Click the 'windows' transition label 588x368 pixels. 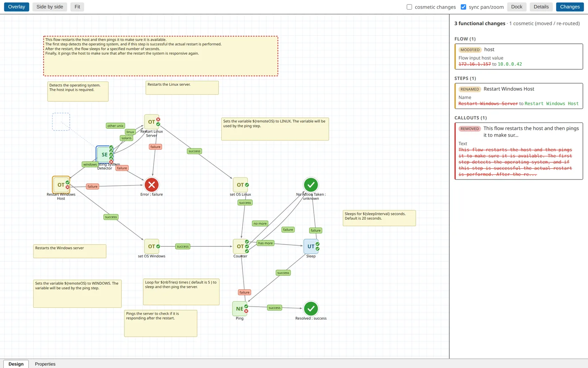click(x=90, y=164)
